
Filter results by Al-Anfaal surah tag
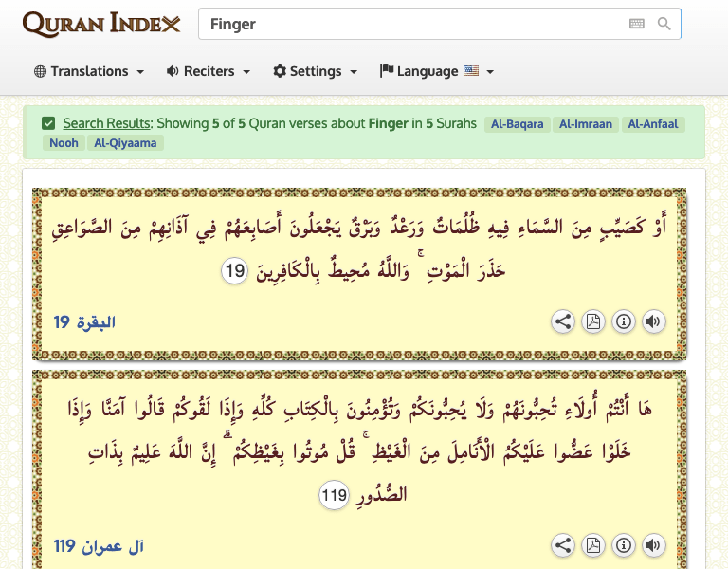[652, 124]
